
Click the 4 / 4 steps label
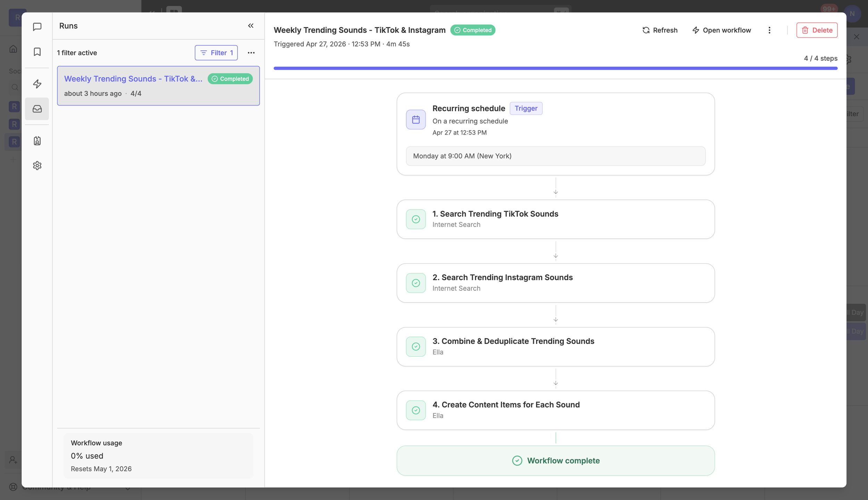821,58
